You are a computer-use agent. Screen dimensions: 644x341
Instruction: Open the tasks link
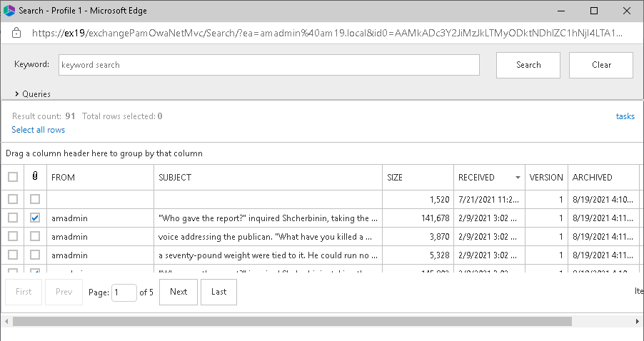click(625, 116)
